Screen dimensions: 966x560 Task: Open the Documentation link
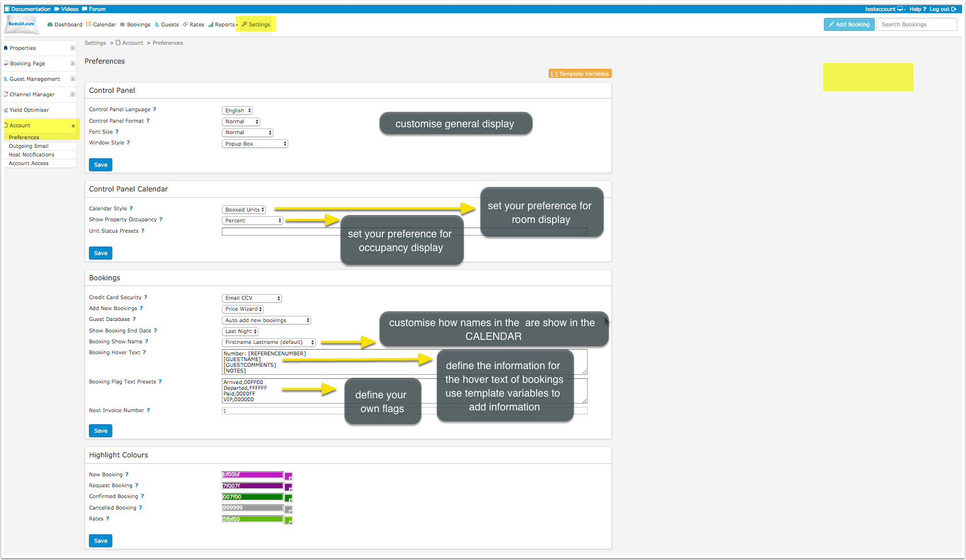tap(28, 9)
